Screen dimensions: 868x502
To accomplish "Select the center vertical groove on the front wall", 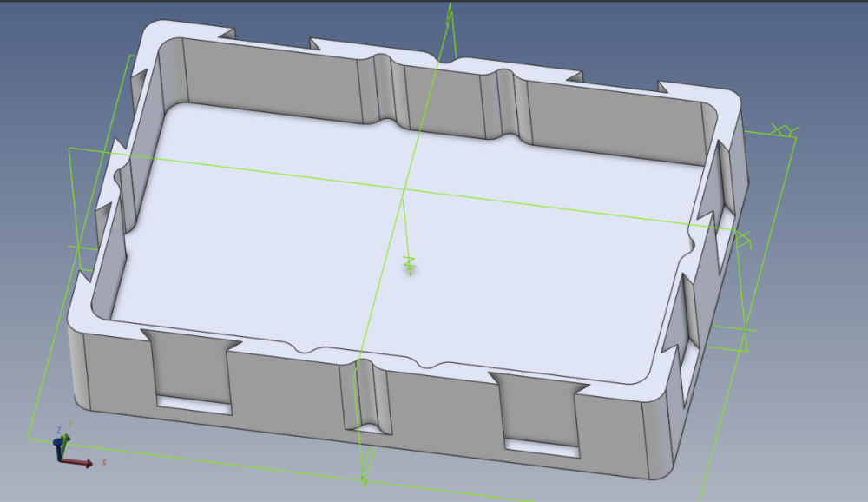I will [365, 396].
